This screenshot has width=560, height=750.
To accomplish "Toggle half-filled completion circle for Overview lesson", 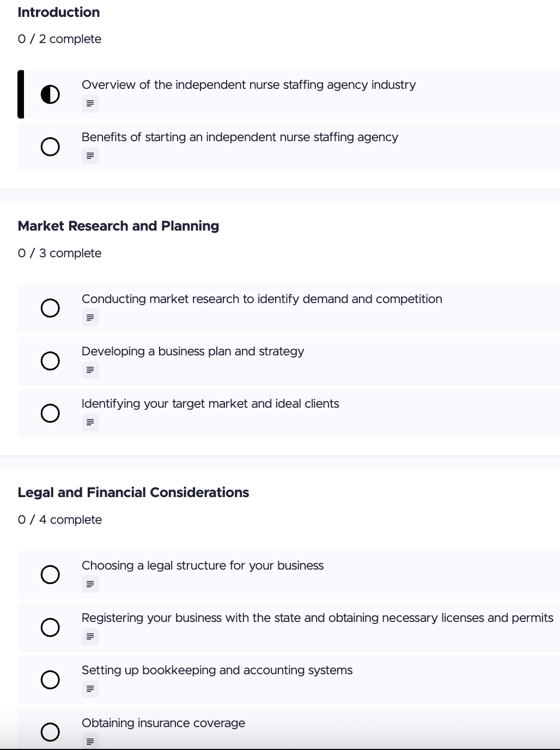I will (x=50, y=94).
